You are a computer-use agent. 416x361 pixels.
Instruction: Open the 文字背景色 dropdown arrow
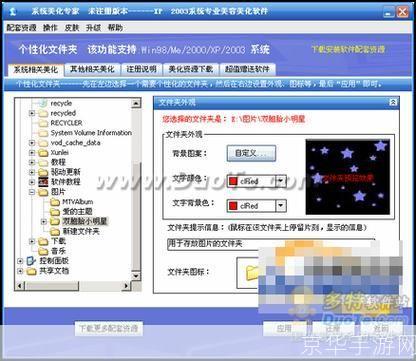[x=281, y=206]
